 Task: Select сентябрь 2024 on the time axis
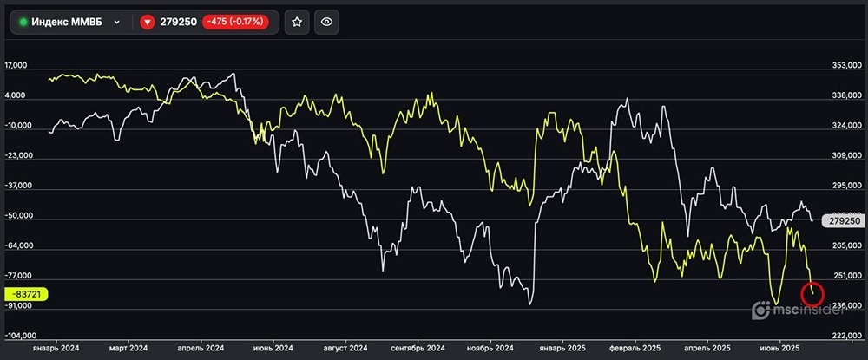[418, 347]
